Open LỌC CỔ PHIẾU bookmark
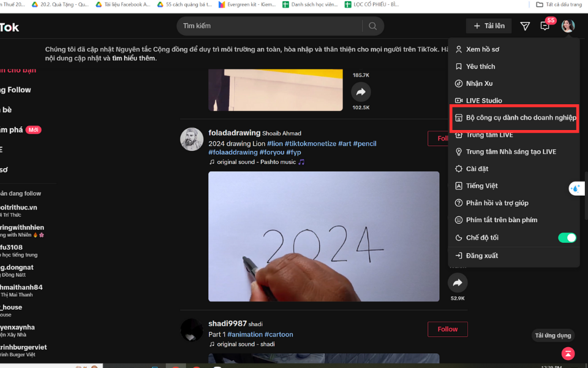The width and height of the screenshot is (588, 368). click(372, 4)
